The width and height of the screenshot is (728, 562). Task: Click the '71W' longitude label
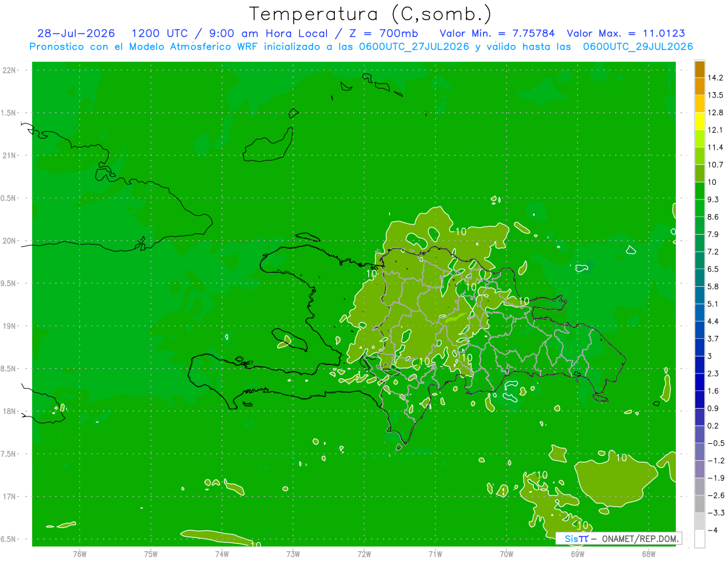435,554
